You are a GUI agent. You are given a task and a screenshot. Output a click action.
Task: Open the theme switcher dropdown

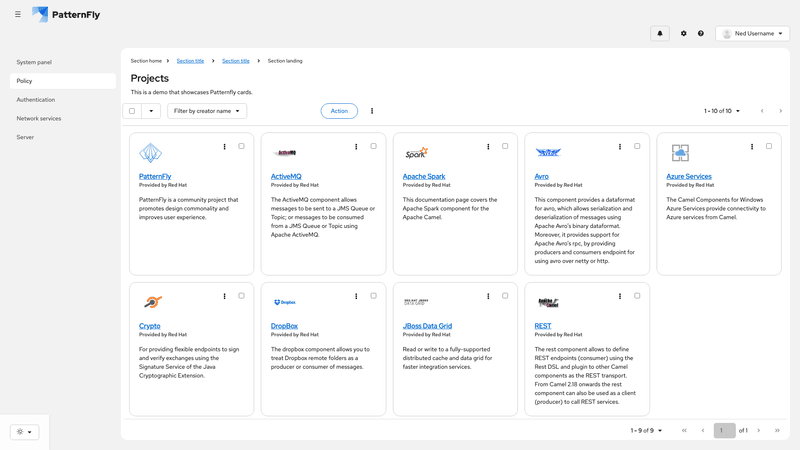tap(24, 432)
